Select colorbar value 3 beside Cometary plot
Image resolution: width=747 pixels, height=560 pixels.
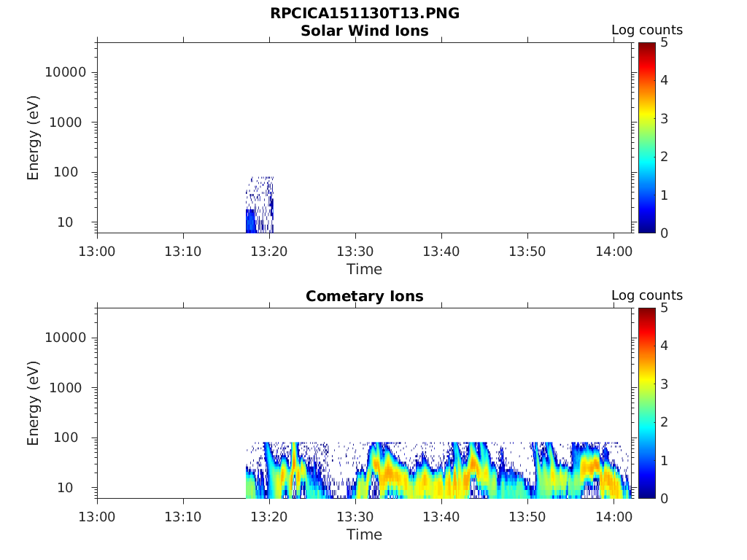[664, 384]
